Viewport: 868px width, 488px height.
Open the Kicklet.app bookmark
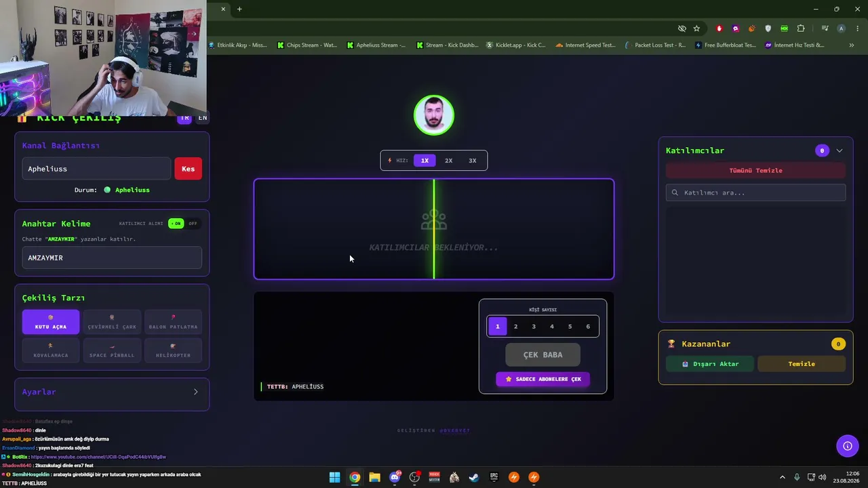pos(516,45)
